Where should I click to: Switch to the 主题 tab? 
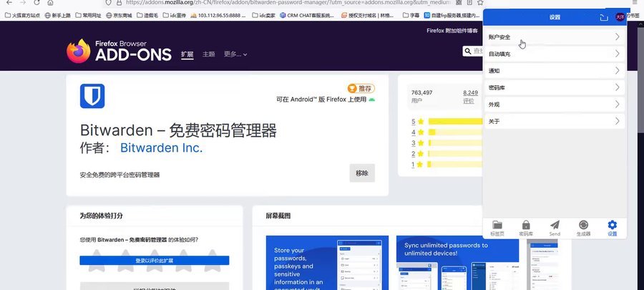click(x=209, y=54)
